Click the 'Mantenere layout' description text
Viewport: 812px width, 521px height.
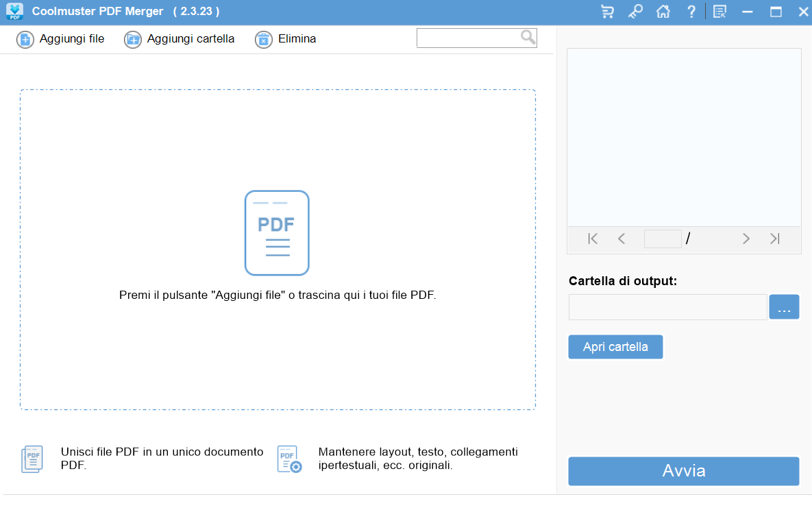point(418,459)
